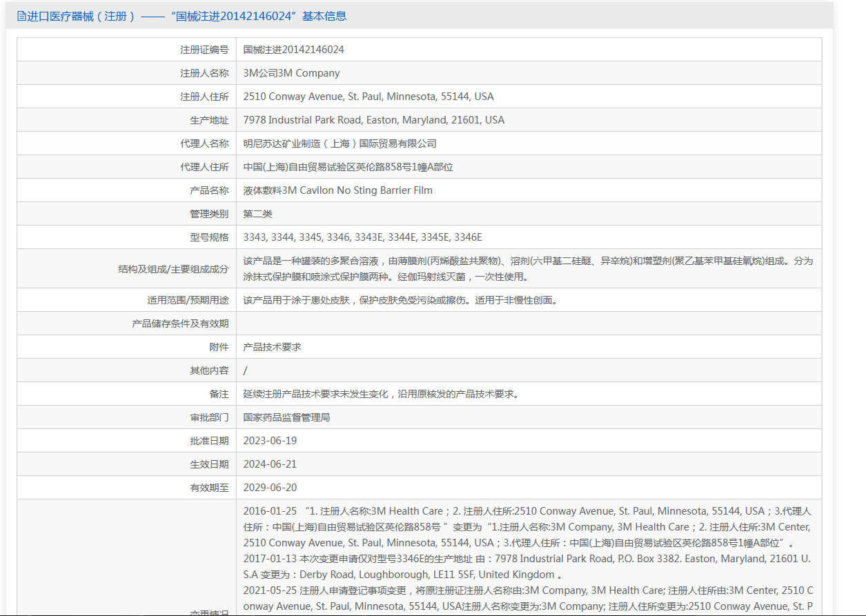Open the attachment 产品技术要求

[x=273, y=347]
